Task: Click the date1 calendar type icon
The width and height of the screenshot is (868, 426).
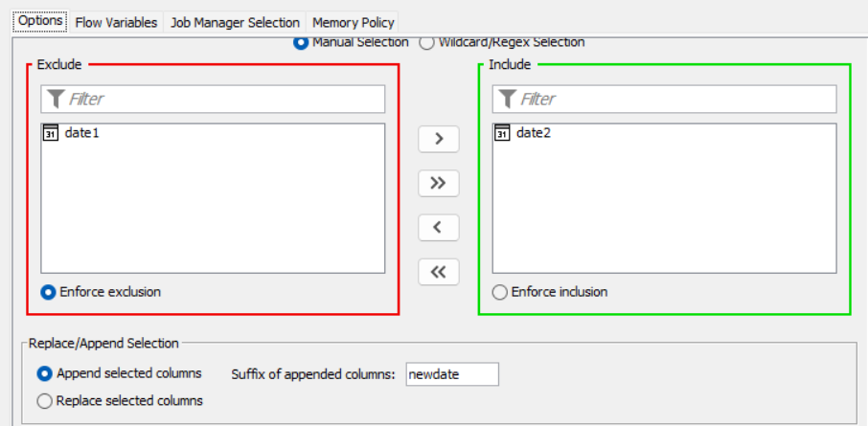Action: point(51,133)
